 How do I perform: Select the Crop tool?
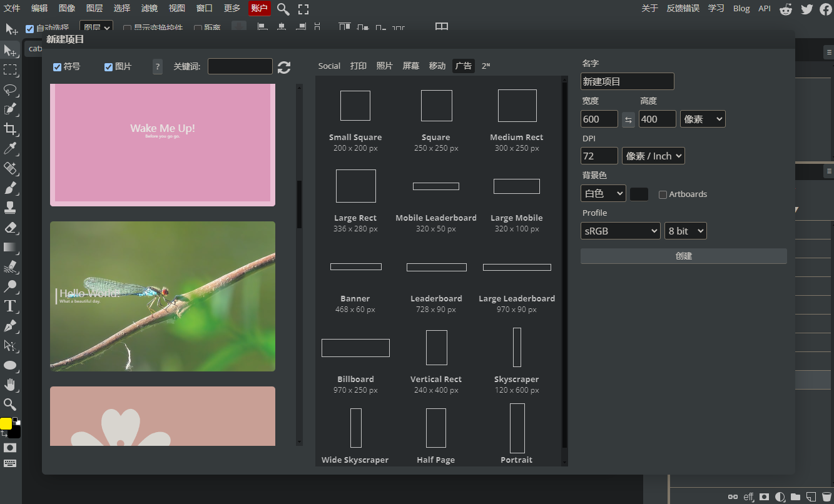click(x=10, y=129)
